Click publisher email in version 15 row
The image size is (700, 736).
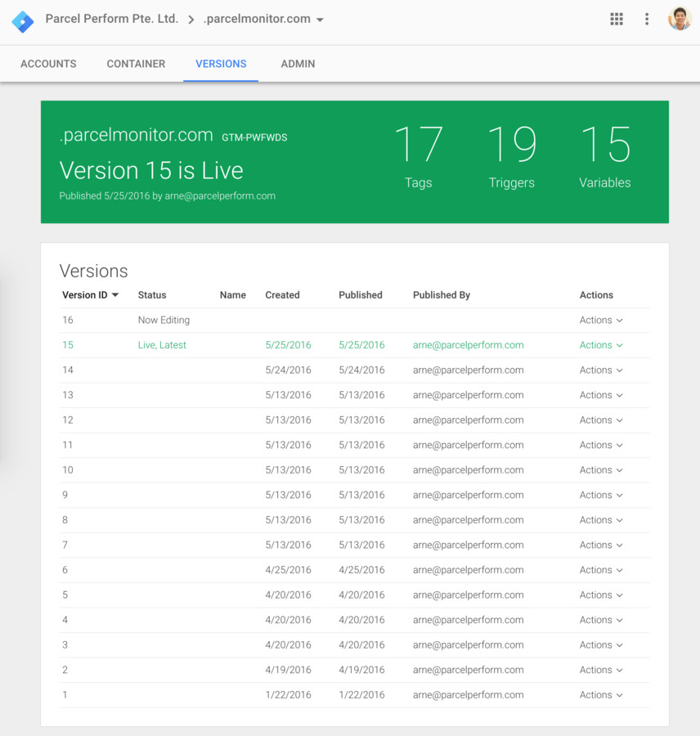tap(468, 345)
